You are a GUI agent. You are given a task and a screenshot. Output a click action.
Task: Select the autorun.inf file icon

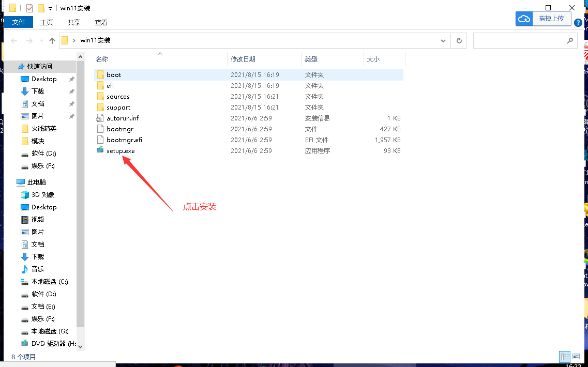pyautogui.click(x=100, y=118)
